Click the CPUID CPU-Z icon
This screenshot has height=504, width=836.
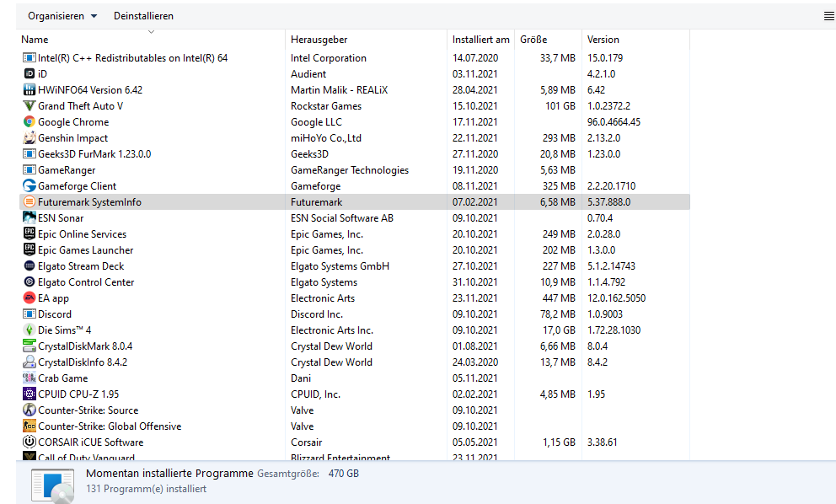[x=29, y=394]
